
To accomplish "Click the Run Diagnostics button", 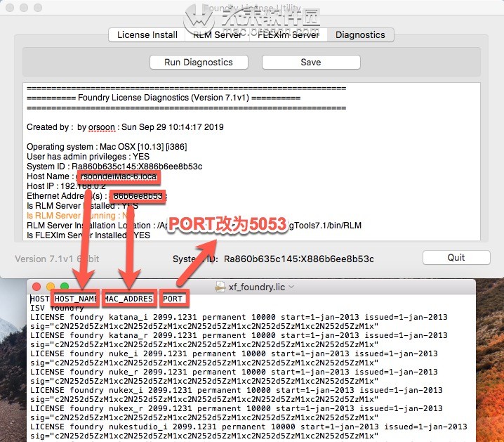I will coord(199,62).
